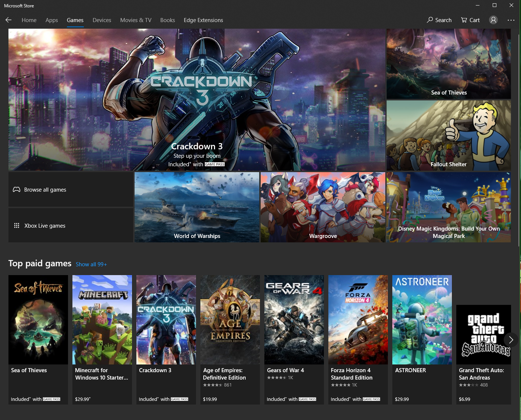The height and width of the screenshot is (420, 521).
Task: Open the Fallout Shelter tile
Action: coord(449,135)
